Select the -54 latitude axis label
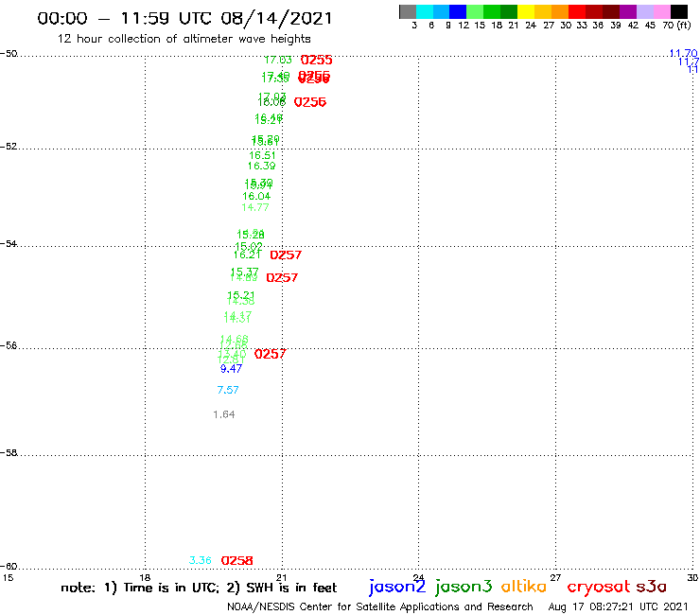The width and height of the screenshot is (700, 615). coord(9,244)
